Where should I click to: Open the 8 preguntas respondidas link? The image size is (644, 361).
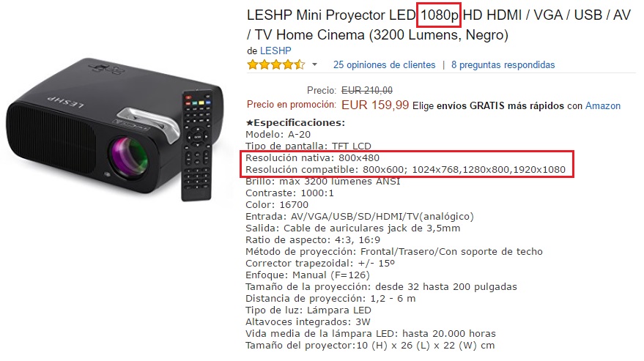click(503, 65)
